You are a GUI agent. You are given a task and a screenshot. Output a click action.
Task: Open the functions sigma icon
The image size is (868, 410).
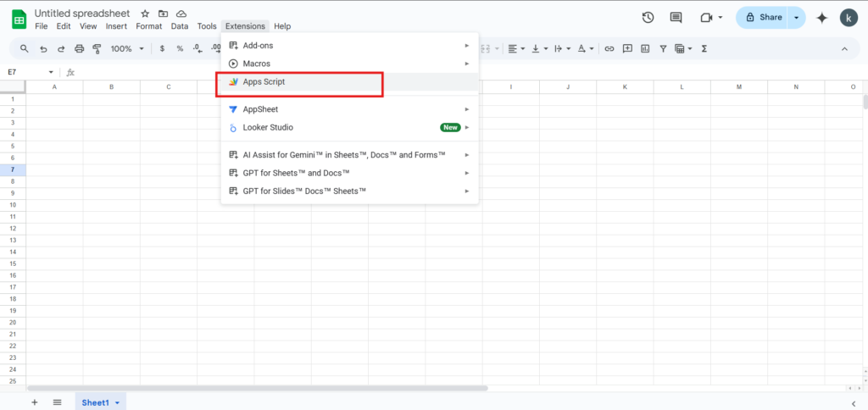[704, 48]
